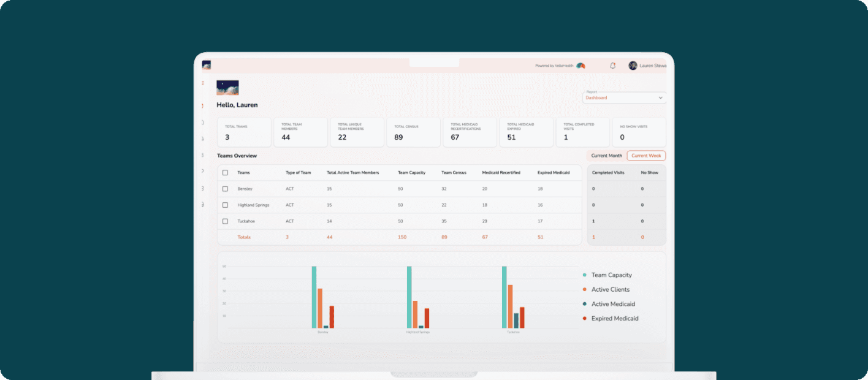Open the hamburger menu in the sidebar
Viewport: 868px width, 380px height.
point(203,83)
